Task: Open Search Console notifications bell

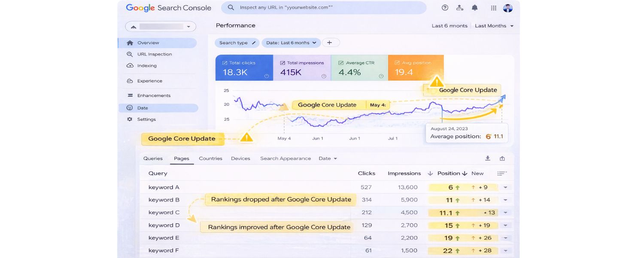Action: point(474,7)
